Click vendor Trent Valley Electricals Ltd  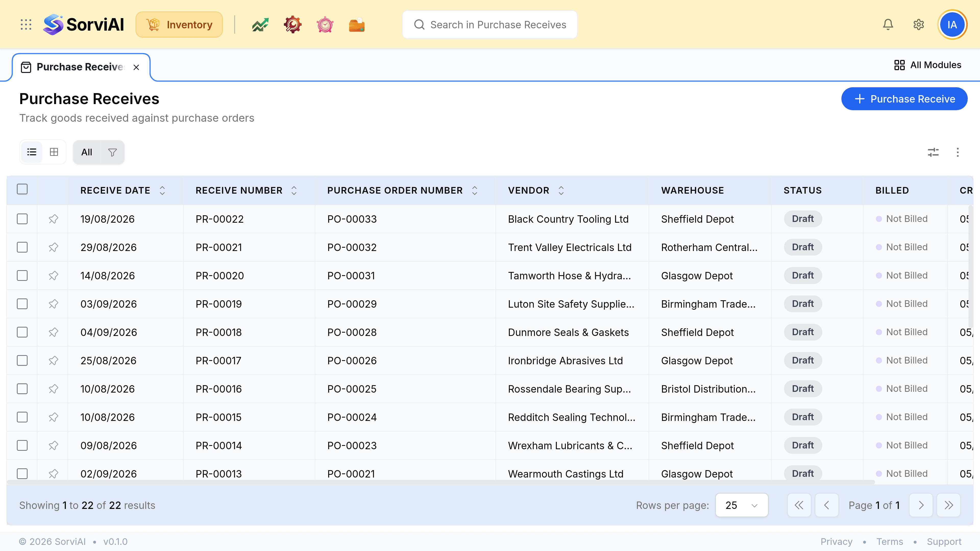(x=570, y=247)
